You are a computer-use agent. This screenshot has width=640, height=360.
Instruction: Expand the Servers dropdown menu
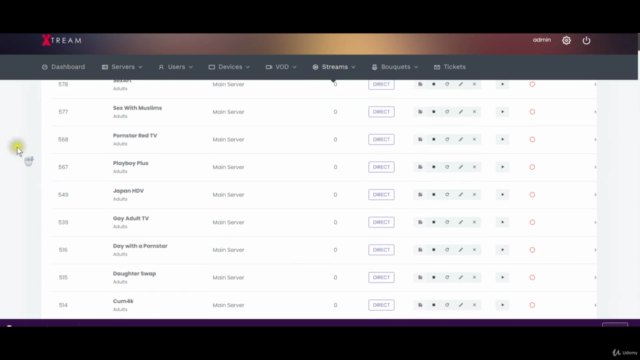click(x=122, y=67)
